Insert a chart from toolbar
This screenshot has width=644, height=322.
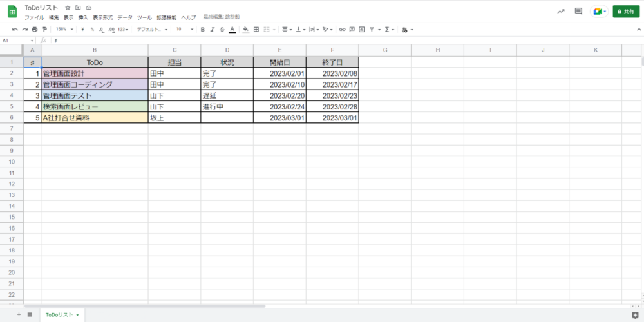(x=361, y=29)
